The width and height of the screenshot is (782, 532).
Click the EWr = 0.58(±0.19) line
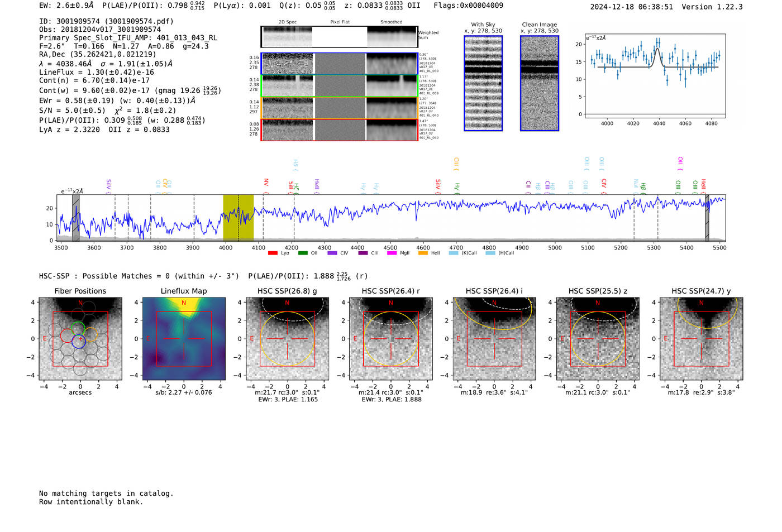(x=117, y=100)
